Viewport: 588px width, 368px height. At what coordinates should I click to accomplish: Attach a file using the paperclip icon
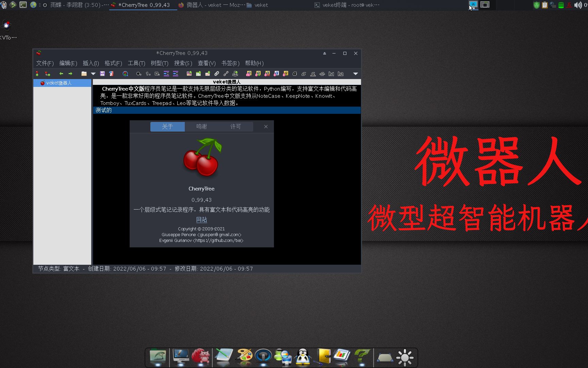[x=216, y=74]
